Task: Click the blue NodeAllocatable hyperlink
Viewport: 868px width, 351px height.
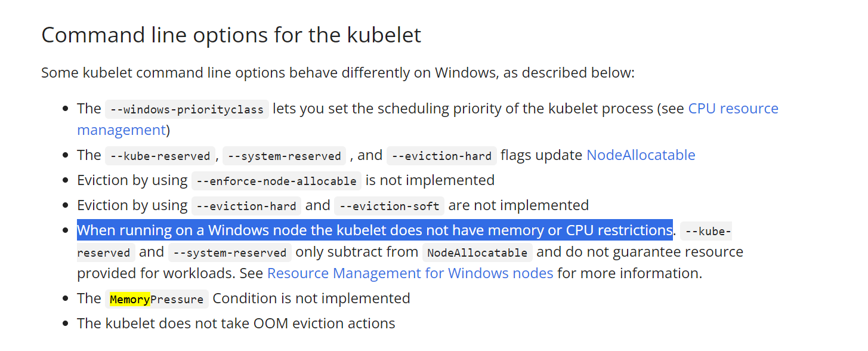Action: click(x=641, y=155)
